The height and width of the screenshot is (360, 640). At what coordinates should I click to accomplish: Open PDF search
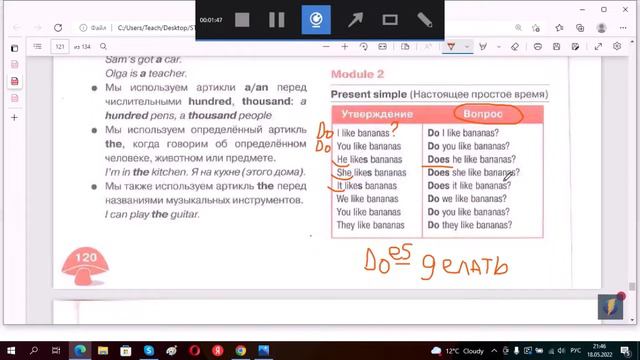click(x=103, y=47)
